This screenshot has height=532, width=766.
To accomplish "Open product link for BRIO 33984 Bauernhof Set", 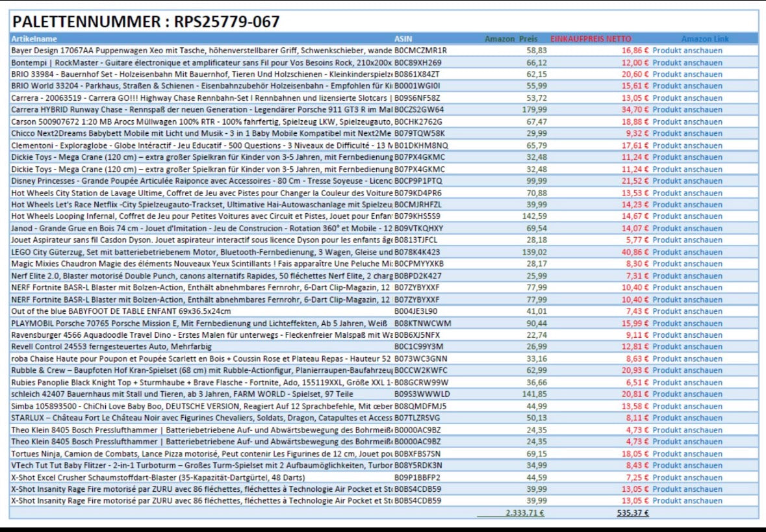I will (687, 75).
